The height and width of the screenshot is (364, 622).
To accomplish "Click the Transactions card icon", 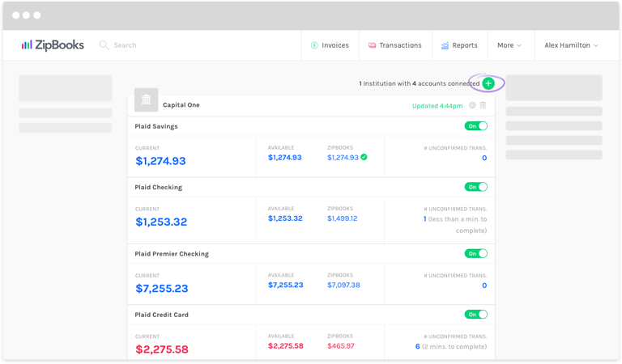I will [x=372, y=45].
